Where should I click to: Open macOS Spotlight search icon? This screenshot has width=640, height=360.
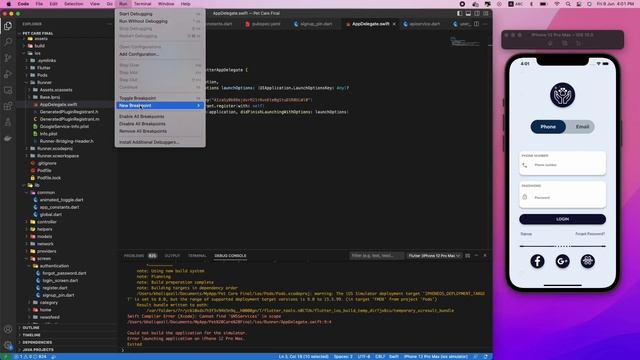coord(568,4)
